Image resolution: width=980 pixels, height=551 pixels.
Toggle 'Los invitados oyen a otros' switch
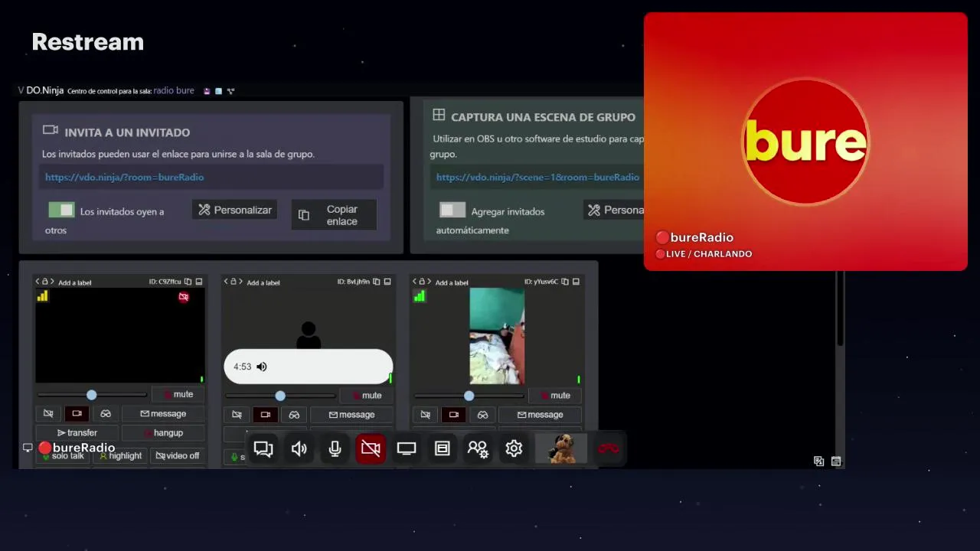pyautogui.click(x=61, y=210)
